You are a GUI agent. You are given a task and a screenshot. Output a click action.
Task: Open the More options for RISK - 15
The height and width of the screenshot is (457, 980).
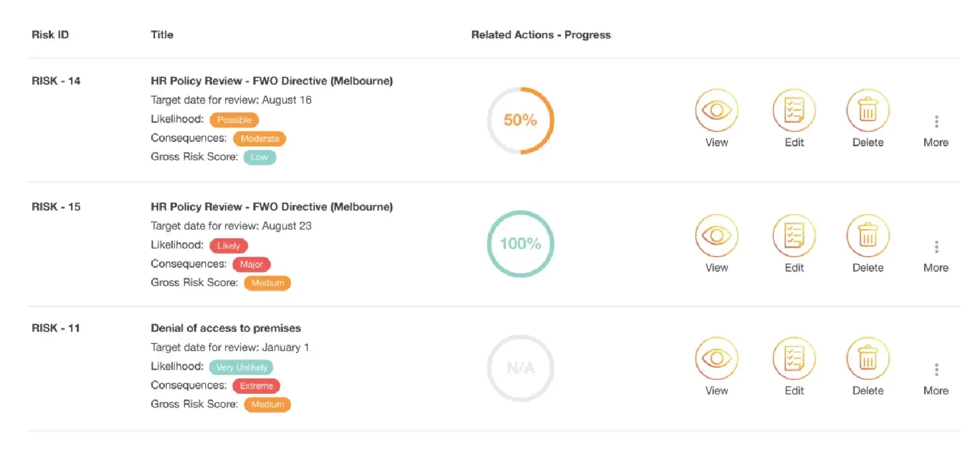(x=936, y=247)
